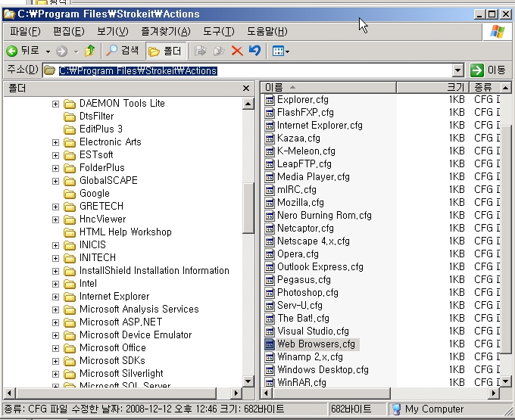Screen dimensions: 515x420
Task: Go up one folder level
Action: pyautogui.click(x=89, y=51)
